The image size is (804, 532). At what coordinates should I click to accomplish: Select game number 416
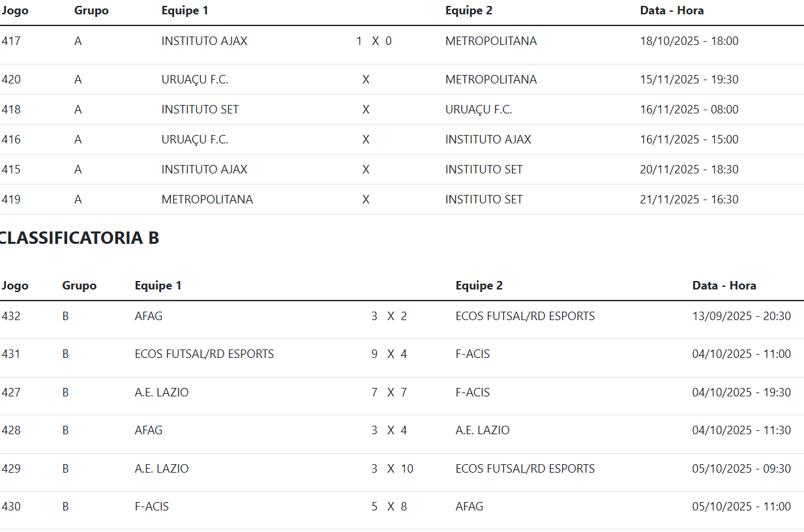(11, 140)
